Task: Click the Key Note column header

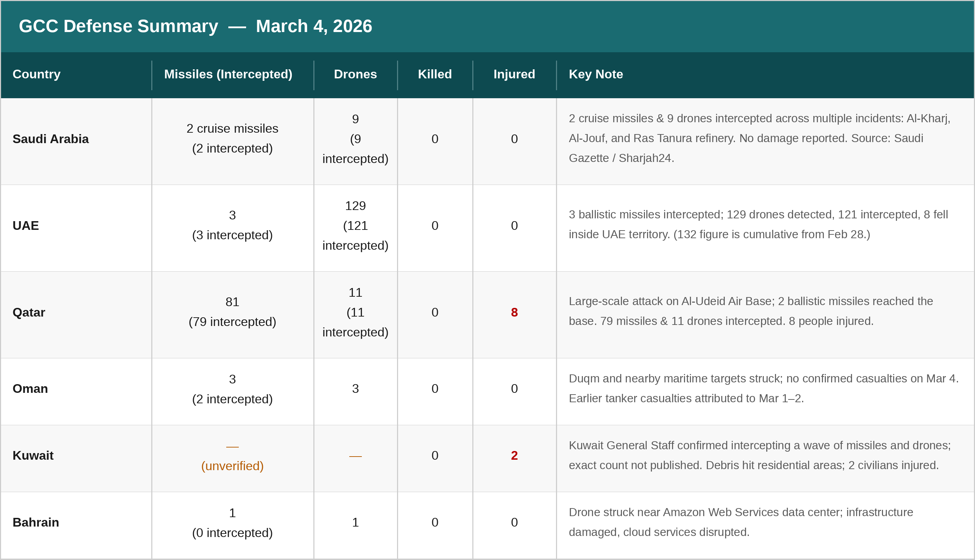Action: [595, 74]
